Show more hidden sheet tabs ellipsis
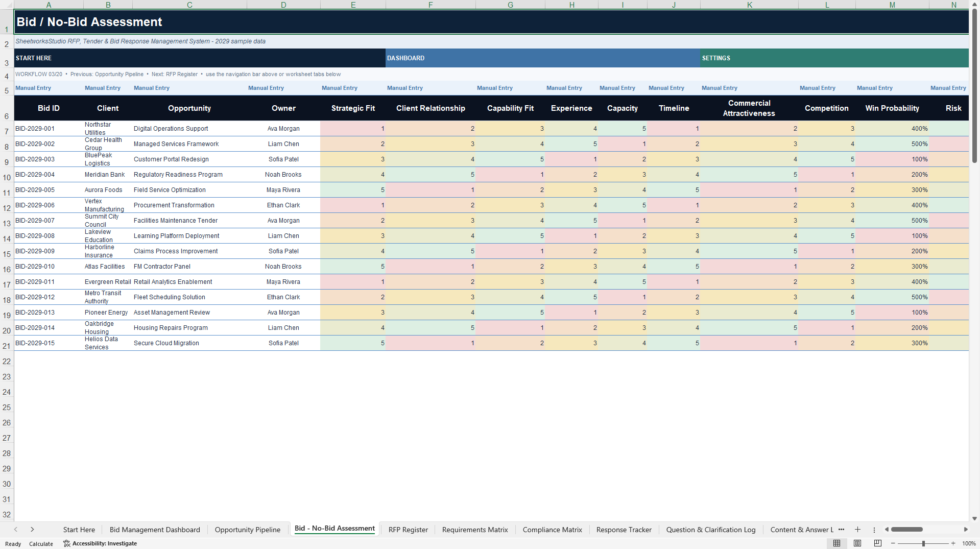 pos(841,530)
